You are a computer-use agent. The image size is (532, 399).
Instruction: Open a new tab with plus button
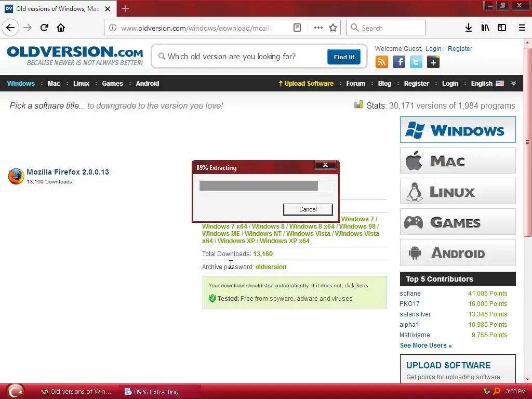coord(125,8)
